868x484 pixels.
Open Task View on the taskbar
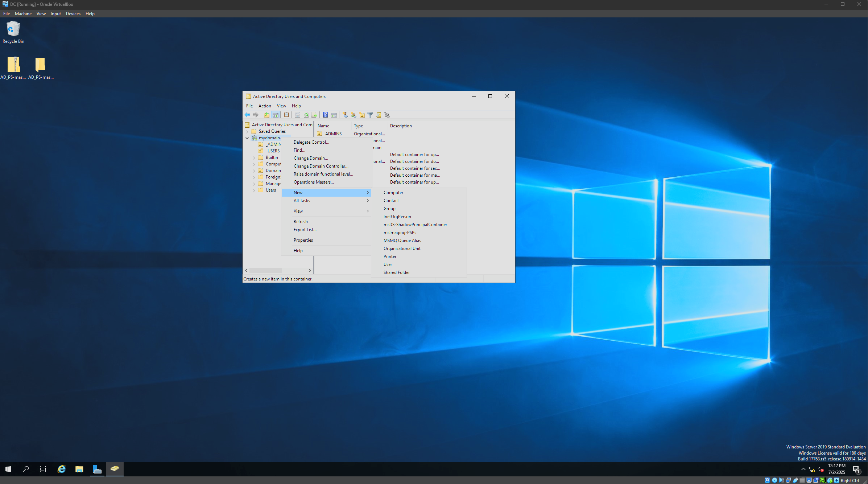coord(43,469)
